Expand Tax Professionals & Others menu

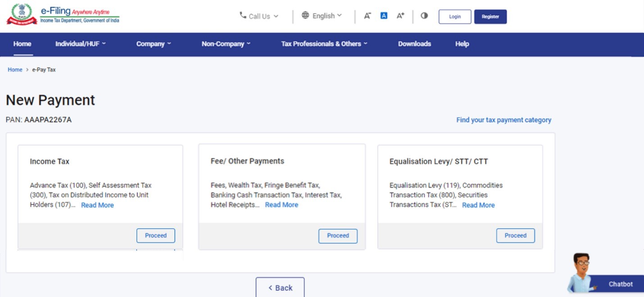point(324,44)
